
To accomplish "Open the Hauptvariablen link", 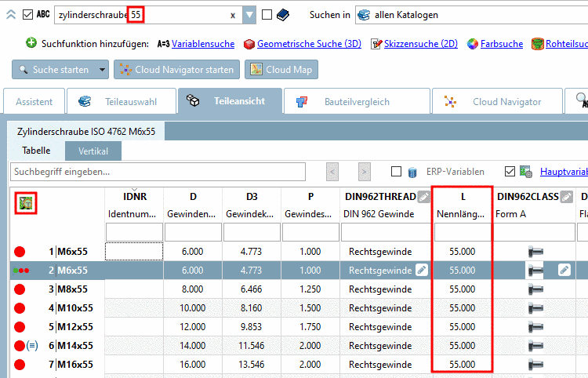I will click(x=564, y=172).
